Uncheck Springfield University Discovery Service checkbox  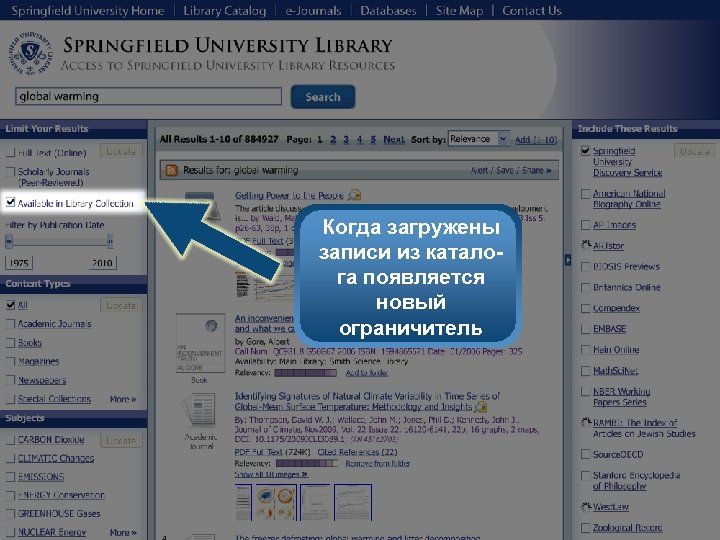coord(585,151)
